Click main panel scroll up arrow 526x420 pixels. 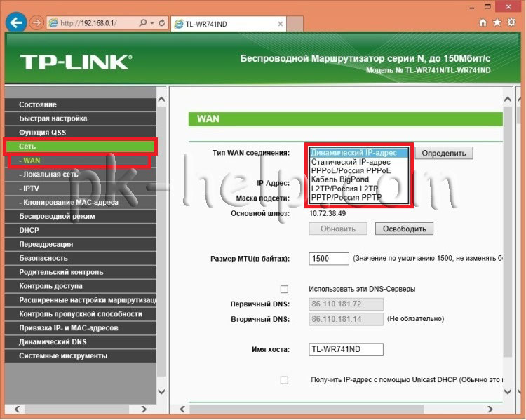point(508,100)
